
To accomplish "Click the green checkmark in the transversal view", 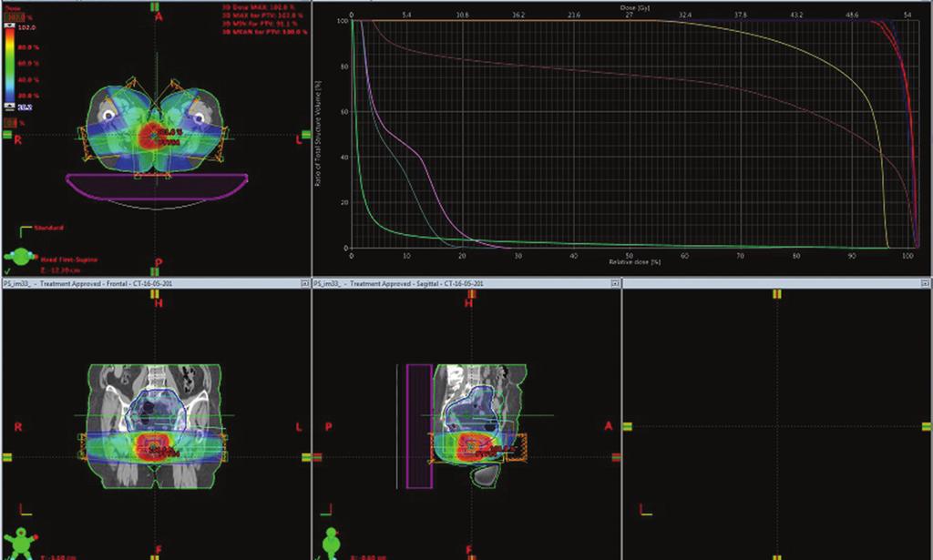I will [x=7, y=271].
